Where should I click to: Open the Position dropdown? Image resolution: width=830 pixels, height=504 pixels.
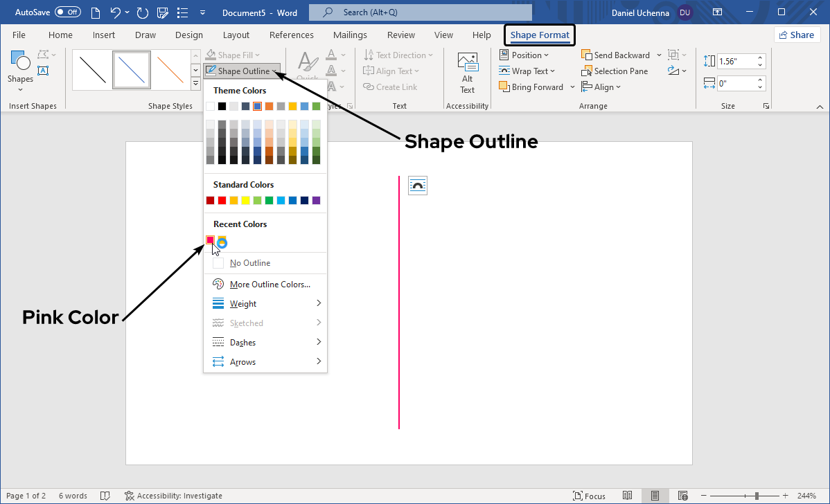524,55
